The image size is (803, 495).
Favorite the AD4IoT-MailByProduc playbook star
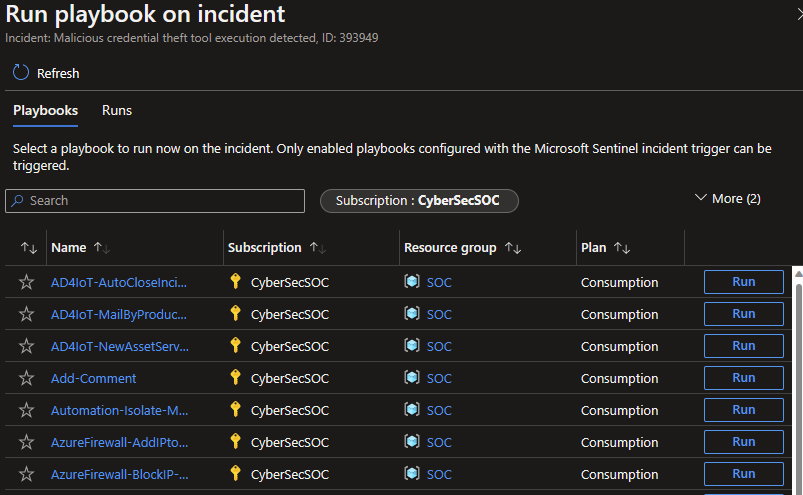[27, 314]
